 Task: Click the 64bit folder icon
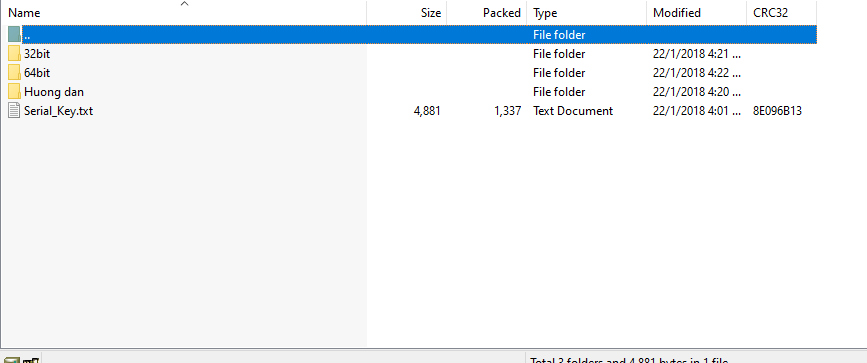14,72
